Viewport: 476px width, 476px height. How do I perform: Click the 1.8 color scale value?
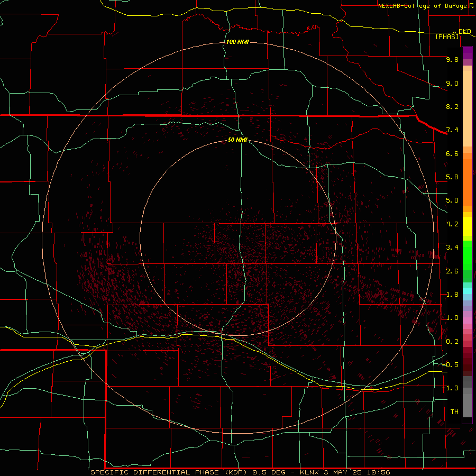[452, 295]
